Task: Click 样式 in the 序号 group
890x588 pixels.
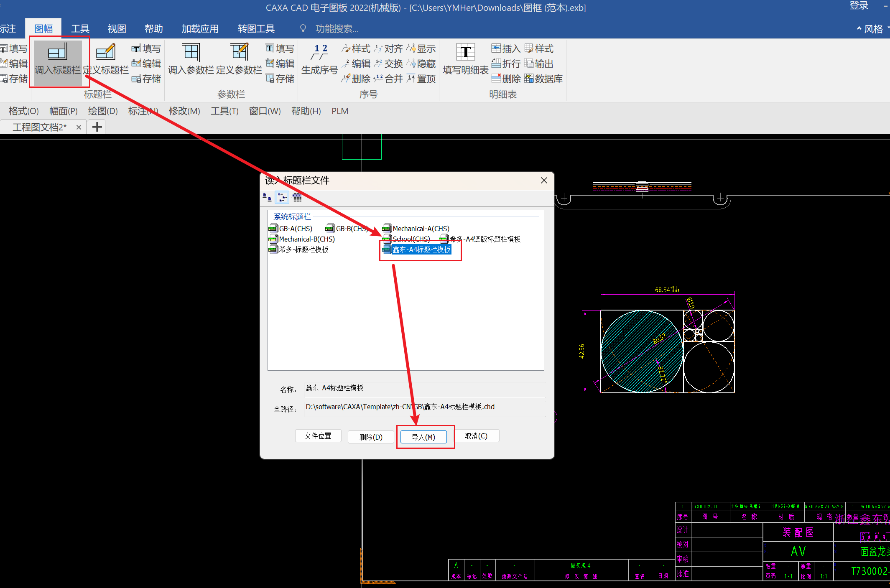Action: click(356, 49)
